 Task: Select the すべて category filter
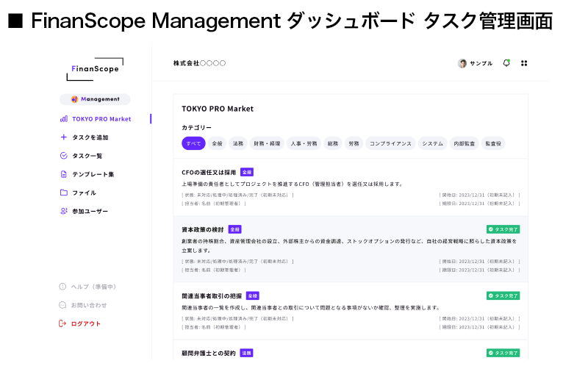click(x=193, y=143)
